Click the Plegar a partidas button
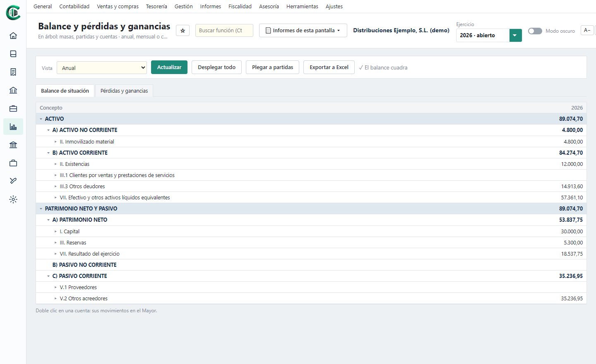The height and width of the screenshot is (364, 596). pos(273,67)
